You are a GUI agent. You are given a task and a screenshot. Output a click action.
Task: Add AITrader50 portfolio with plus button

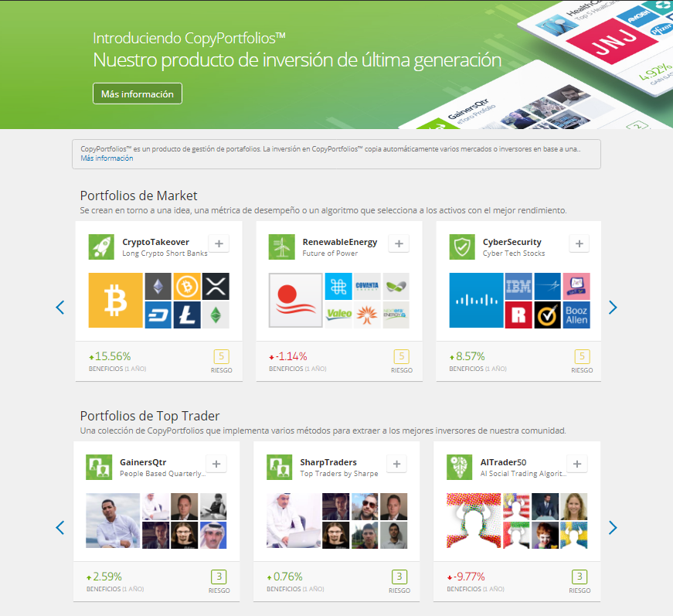577,464
